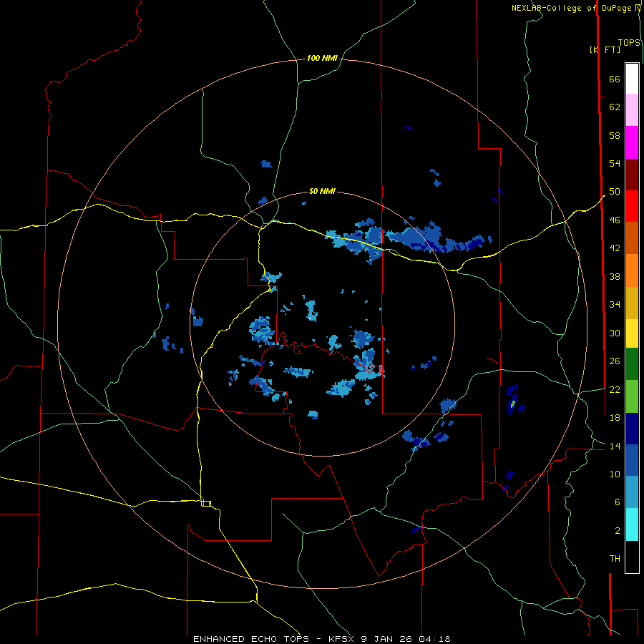Click the "26" legend value
Viewport: 644px width, 644px height.
(615, 361)
